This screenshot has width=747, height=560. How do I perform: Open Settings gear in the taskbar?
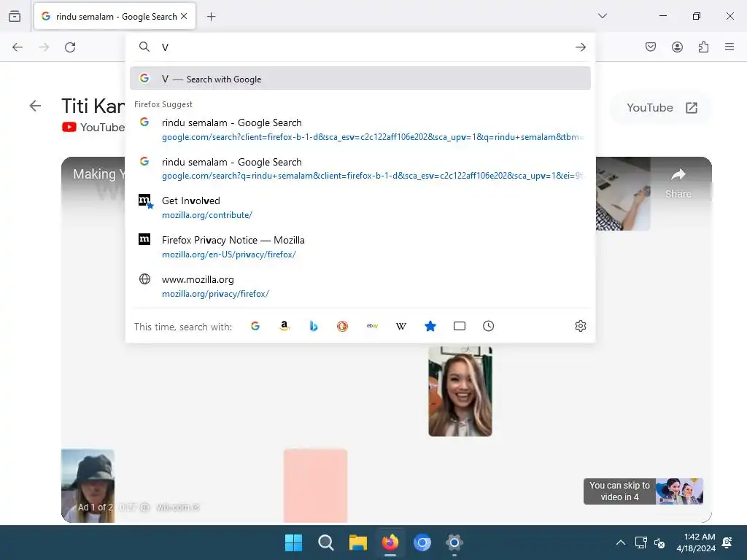tap(454, 542)
